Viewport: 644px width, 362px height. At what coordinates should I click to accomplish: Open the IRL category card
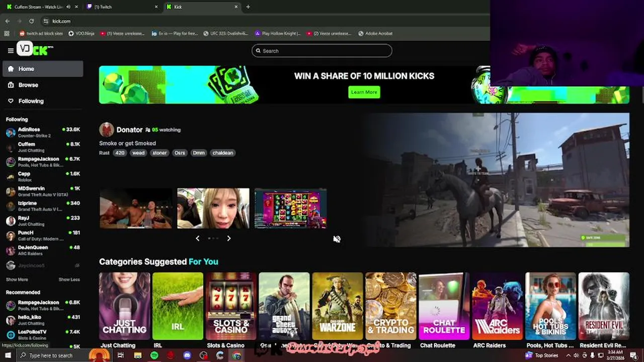click(x=178, y=306)
